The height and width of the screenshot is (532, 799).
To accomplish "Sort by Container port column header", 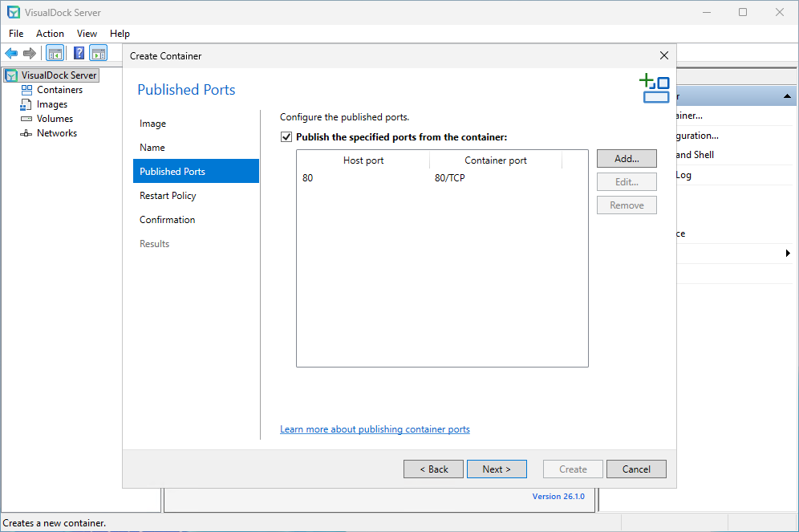I will 496,160.
